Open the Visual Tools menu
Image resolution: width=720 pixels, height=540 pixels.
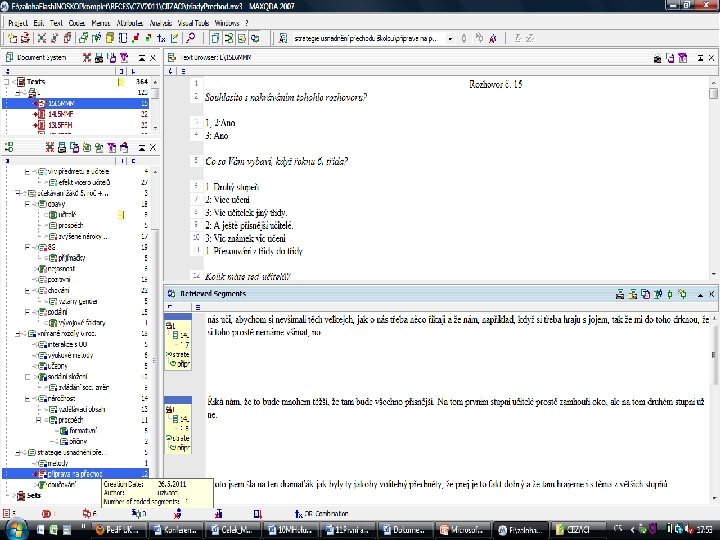pos(193,22)
